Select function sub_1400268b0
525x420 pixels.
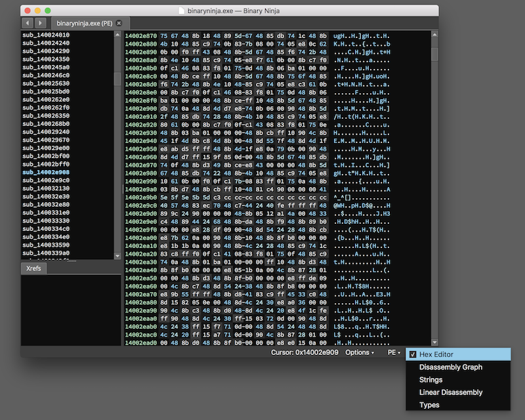[46, 123]
